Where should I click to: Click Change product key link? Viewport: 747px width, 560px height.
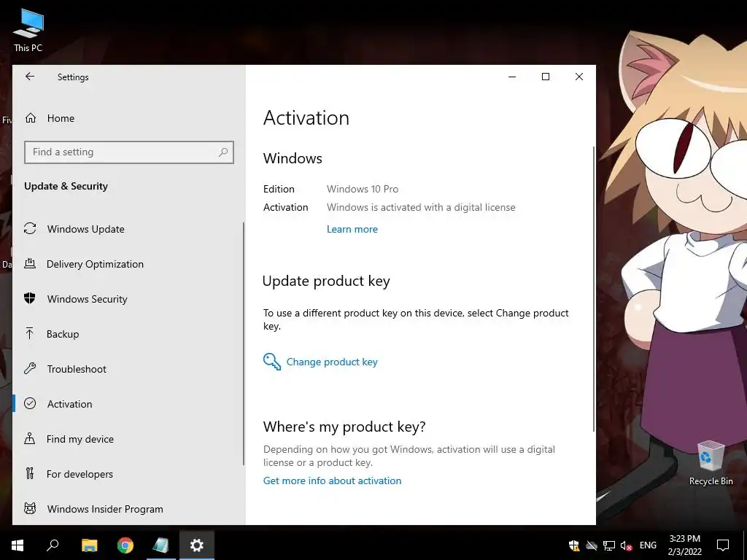pos(332,362)
